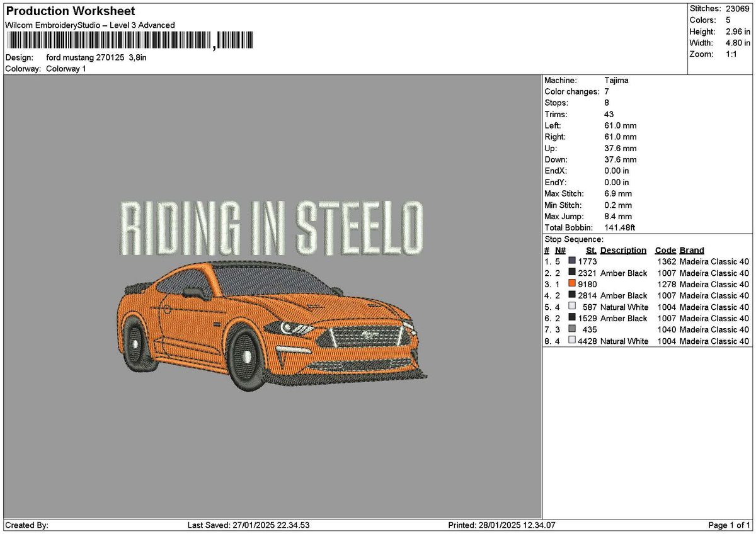Select the gray swatch beside 435 stitches

572,329
